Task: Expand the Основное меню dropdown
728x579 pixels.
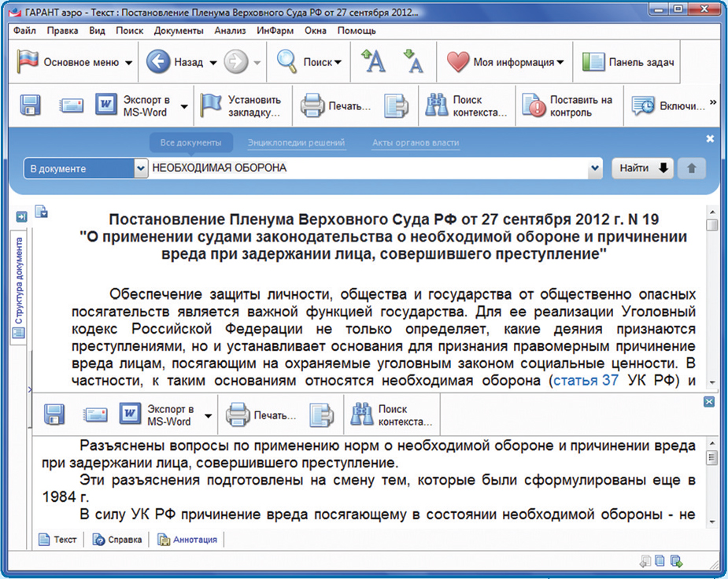Action: tap(129, 63)
